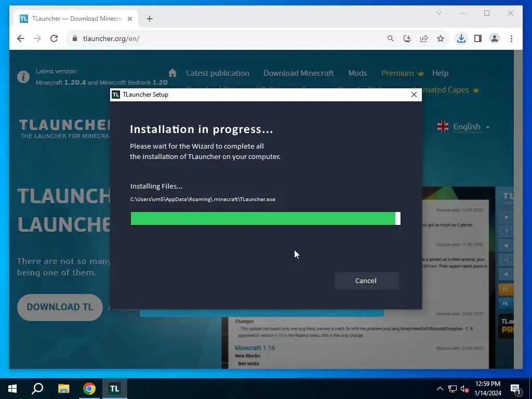Bookmark this tab with star icon
Screen dimensions: 532x399
click(x=441, y=38)
